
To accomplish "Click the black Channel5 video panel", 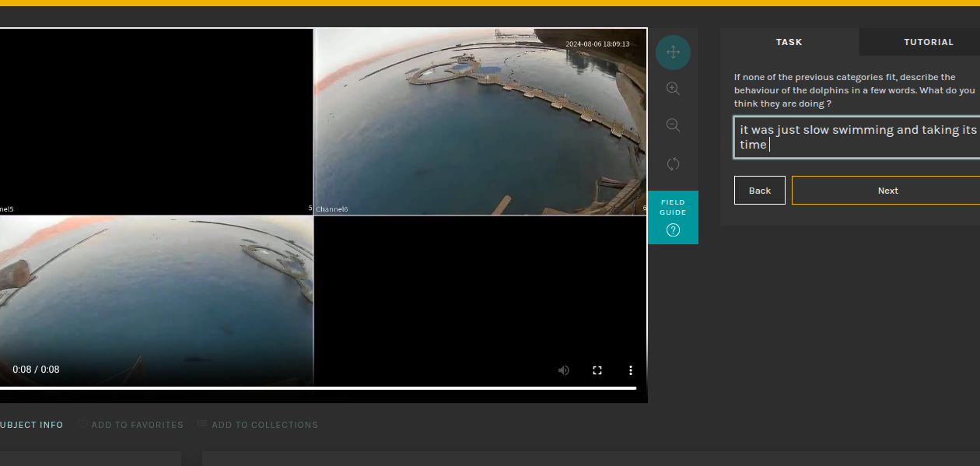I will [156, 121].
